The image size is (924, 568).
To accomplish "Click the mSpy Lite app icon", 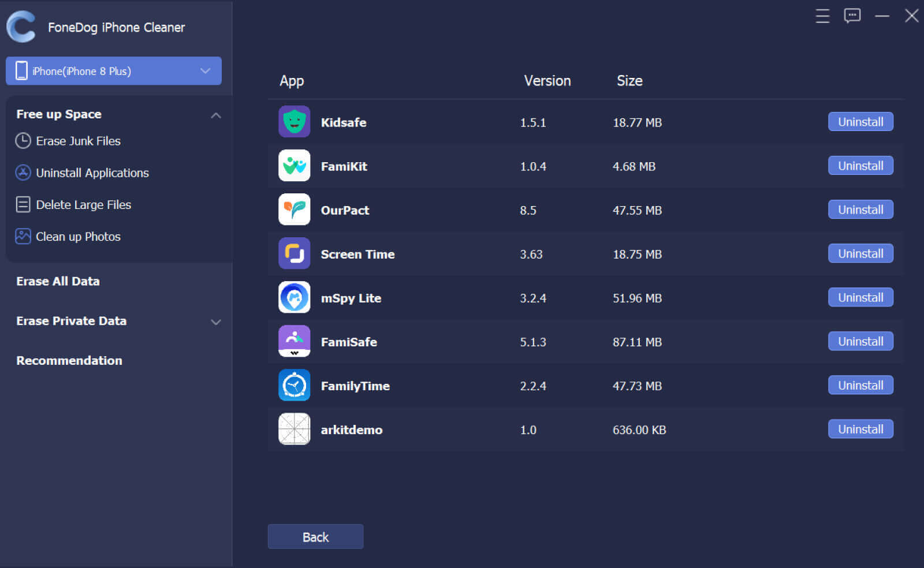I will pyautogui.click(x=295, y=297).
